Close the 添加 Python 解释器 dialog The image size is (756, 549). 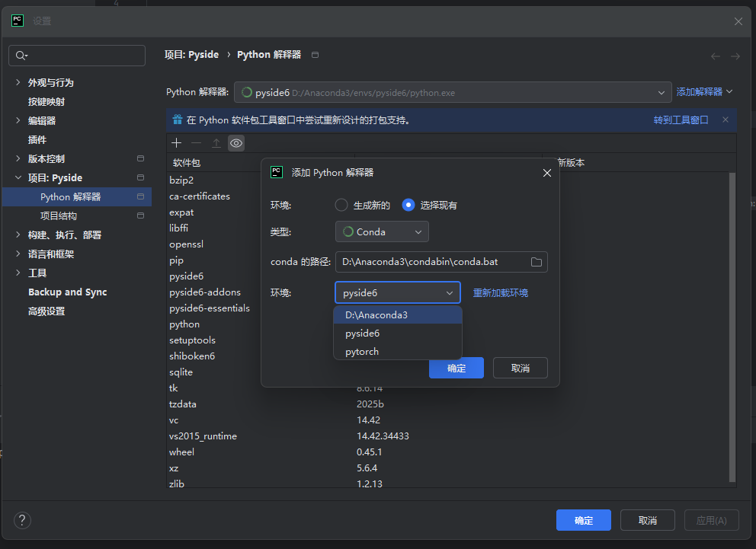[x=546, y=172]
